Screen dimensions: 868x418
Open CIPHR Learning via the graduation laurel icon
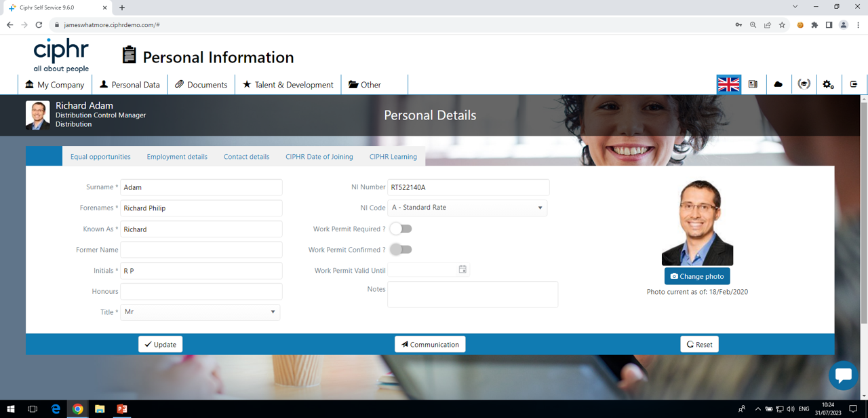point(804,84)
